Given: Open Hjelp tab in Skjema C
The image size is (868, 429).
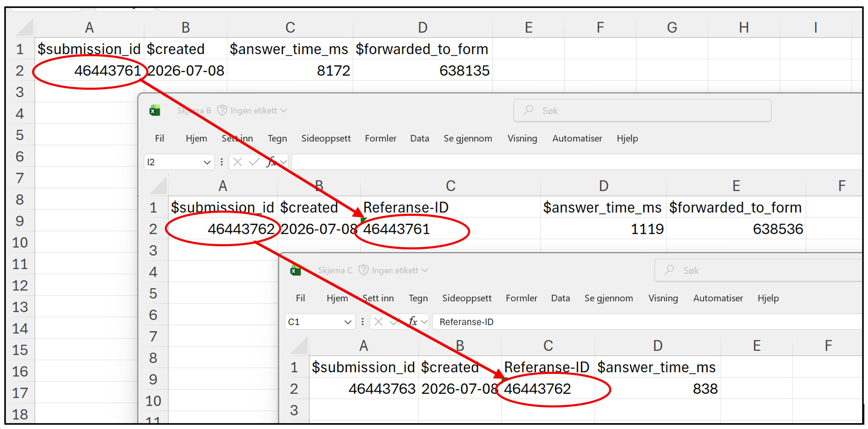Looking at the screenshot, I should click(768, 298).
